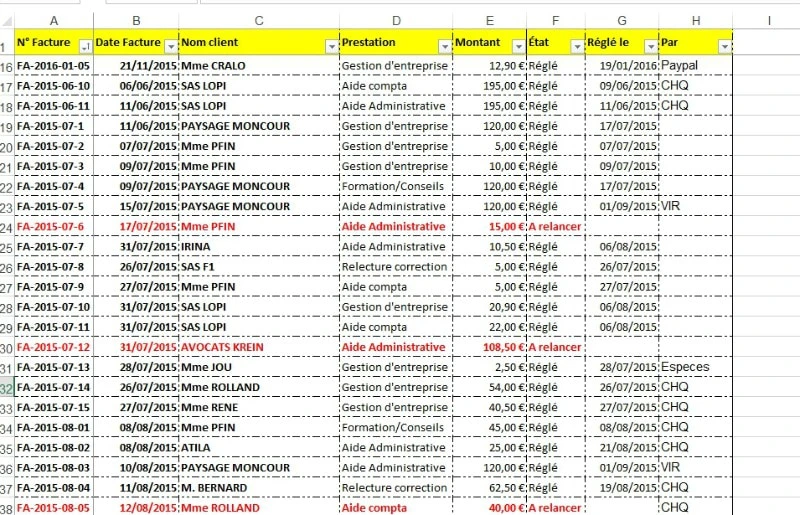Viewport: 800px width, 515px height.
Task: Click Formation/Conseils in row 22
Action: pyautogui.click(x=396, y=186)
